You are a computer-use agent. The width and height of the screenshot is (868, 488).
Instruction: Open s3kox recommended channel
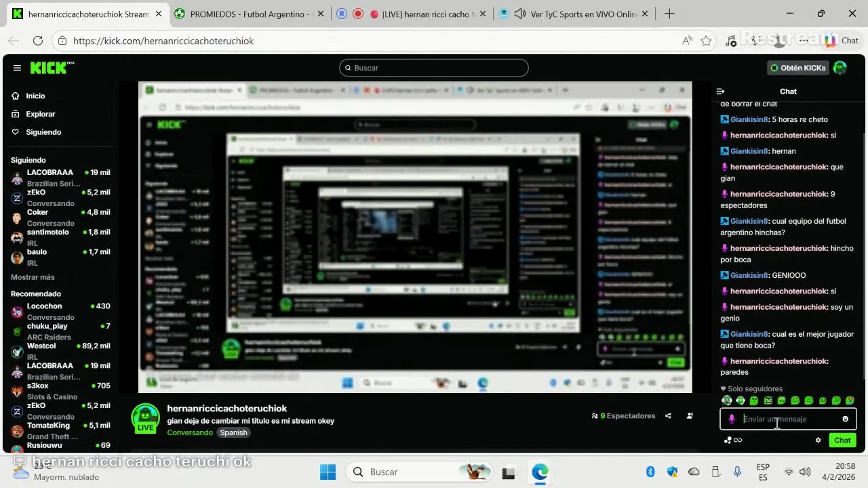pyautogui.click(x=61, y=390)
